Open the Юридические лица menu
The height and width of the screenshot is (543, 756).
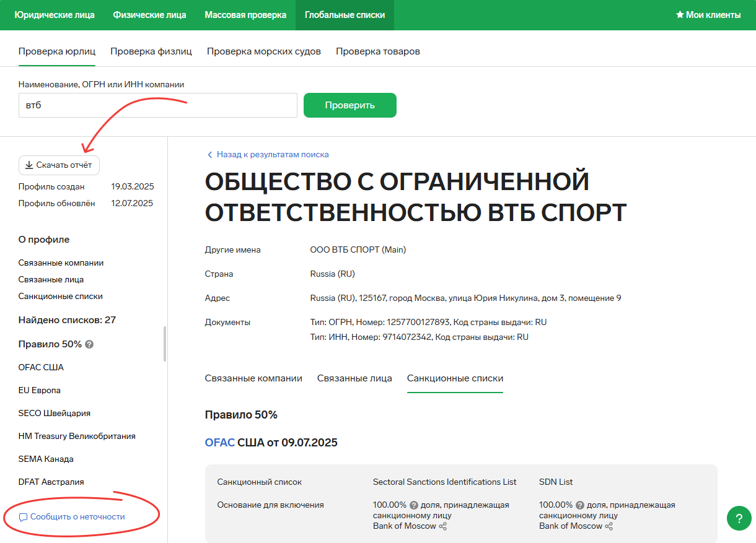55,15
